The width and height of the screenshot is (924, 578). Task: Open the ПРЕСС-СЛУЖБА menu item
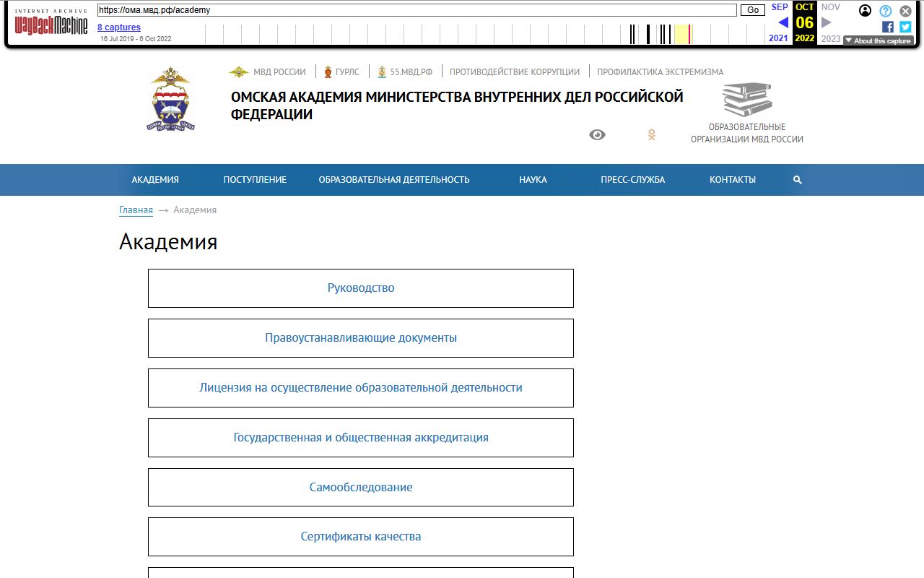632,180
